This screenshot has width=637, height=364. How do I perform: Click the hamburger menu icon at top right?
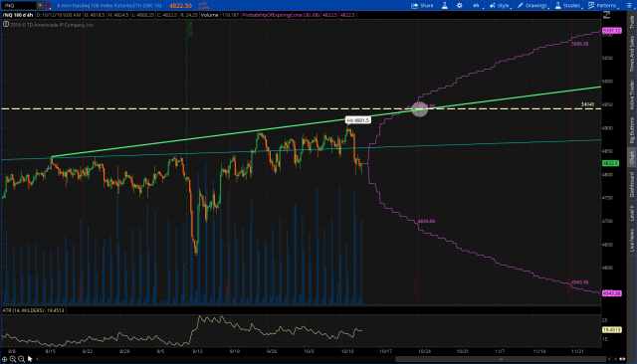coord(629,5)
